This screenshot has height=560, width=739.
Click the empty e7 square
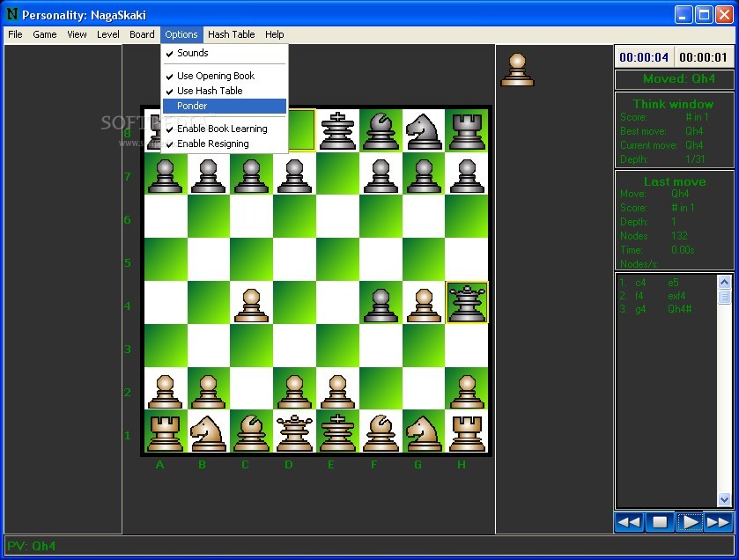point(337,173)
